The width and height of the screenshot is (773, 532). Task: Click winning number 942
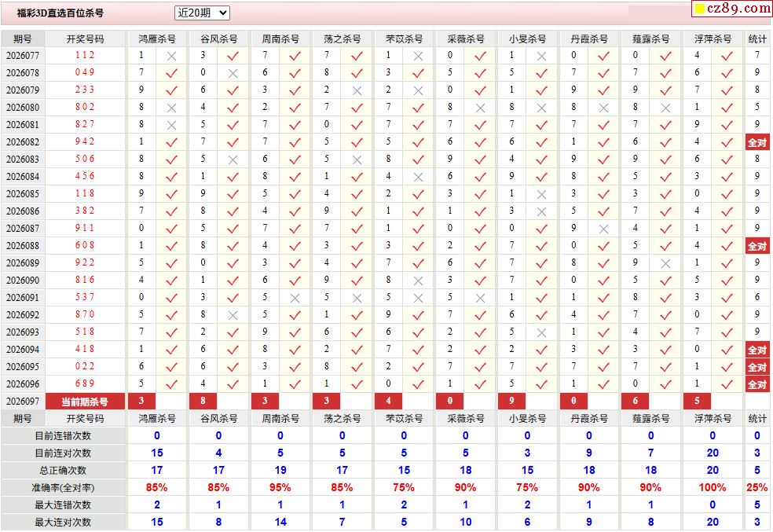pyautogui.click(x=85, y=141)
